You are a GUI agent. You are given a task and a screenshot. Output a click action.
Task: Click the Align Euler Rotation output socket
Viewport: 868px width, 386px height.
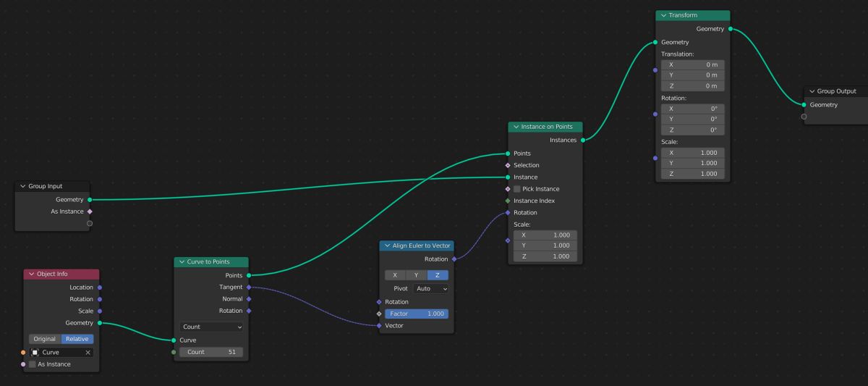click(x=454, y=259)
